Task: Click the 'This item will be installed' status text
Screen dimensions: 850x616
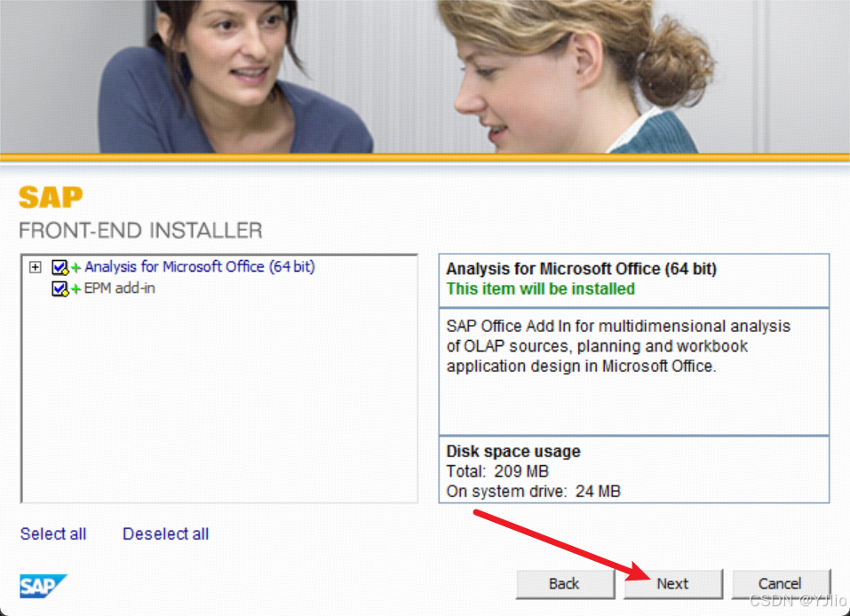Action: (541, 288)
